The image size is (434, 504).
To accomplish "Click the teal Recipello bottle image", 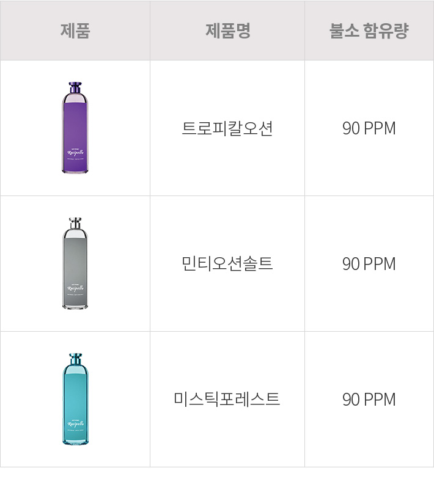I will pyautogui.click(x=75, y=399).
